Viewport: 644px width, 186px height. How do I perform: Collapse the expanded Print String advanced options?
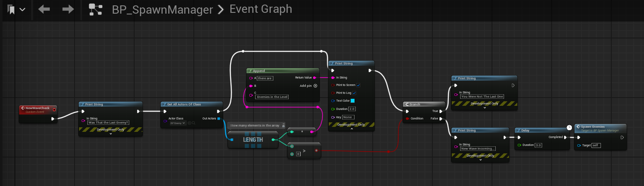tap(352, 129)
